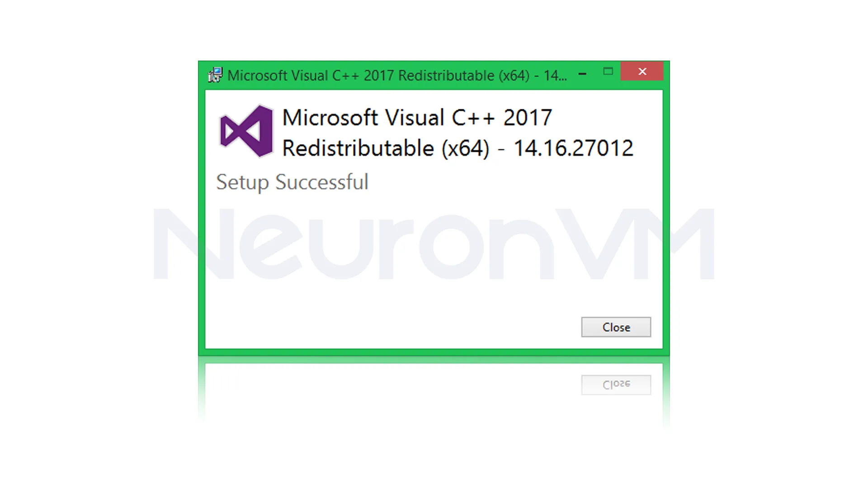This screenshot has width=868, height=488.
Task: Click the "(x64)" text in title bar
Action: (x=514, y=75)
